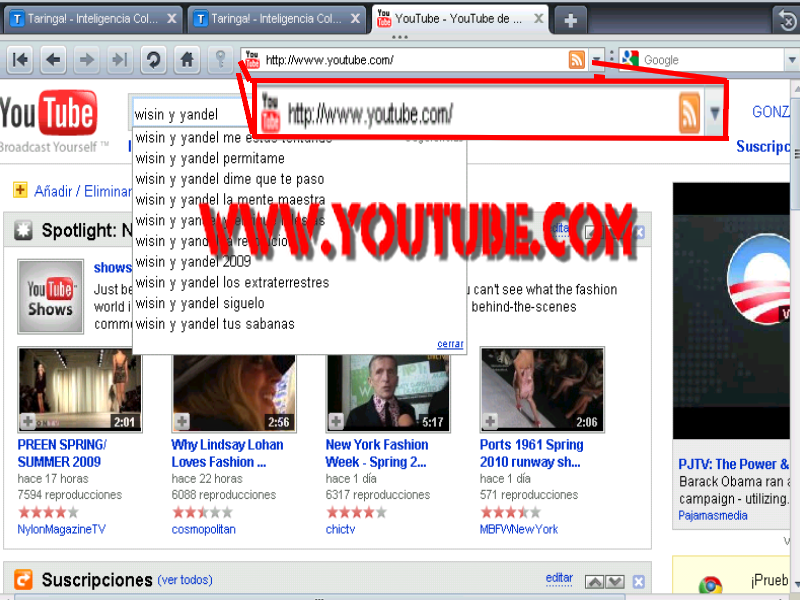Open the Pajamasmedia channel link
This screenshot has height=600, width=800.
[713, 516]
